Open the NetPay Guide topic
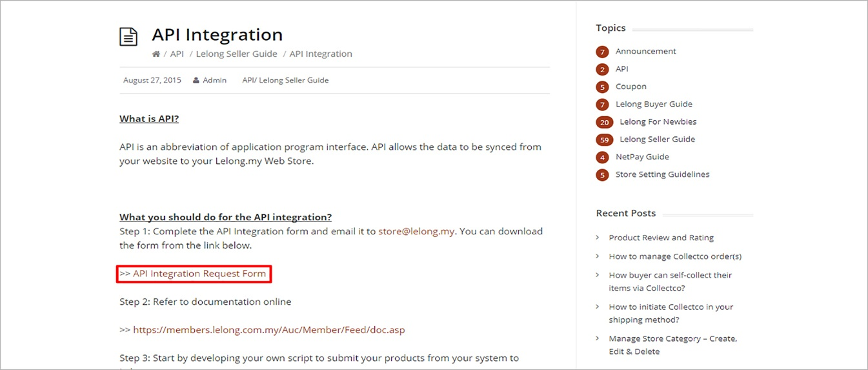The height and width of the screenshot is (370, 868). [642, 157]
